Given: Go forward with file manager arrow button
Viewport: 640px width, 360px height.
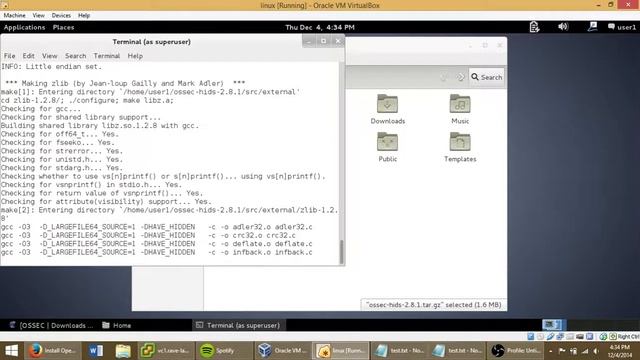Looking at the screenshot, I should 460,77.
